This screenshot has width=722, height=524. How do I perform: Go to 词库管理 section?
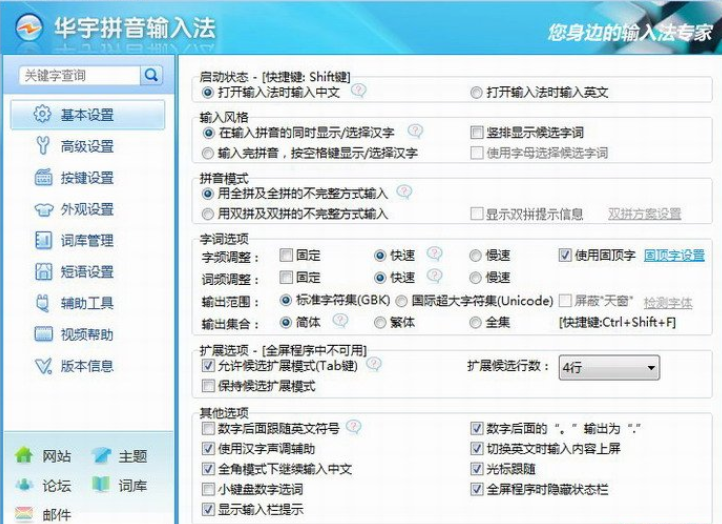(x=87, y=240)
